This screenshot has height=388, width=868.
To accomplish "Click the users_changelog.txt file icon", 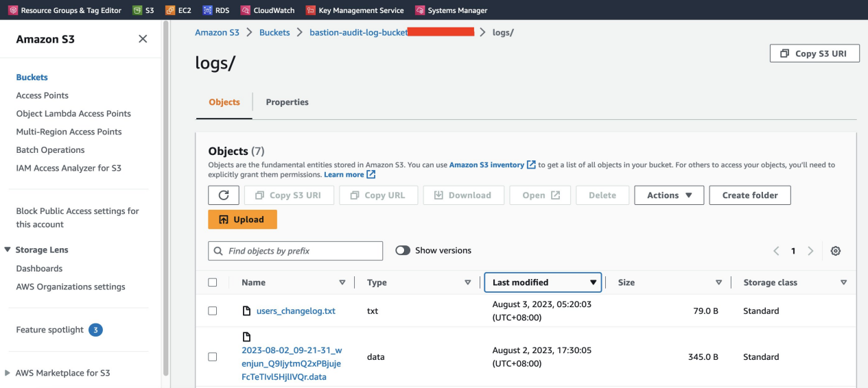I will (247, 311).
